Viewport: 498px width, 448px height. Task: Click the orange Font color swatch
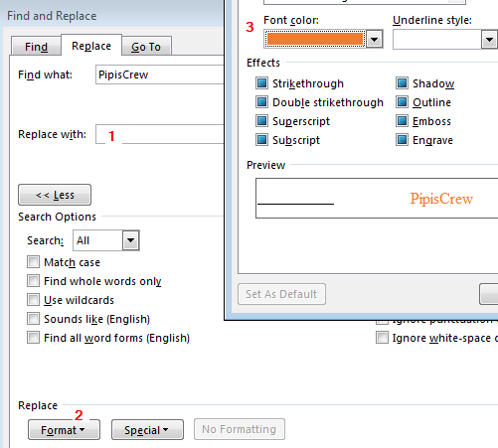coord(315,39)
